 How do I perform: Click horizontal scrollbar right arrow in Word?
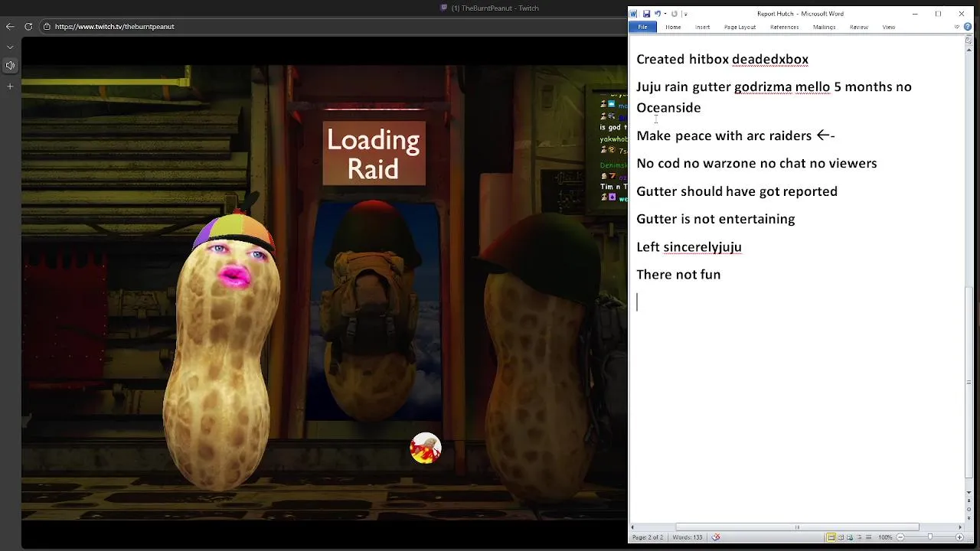[960, 527]
